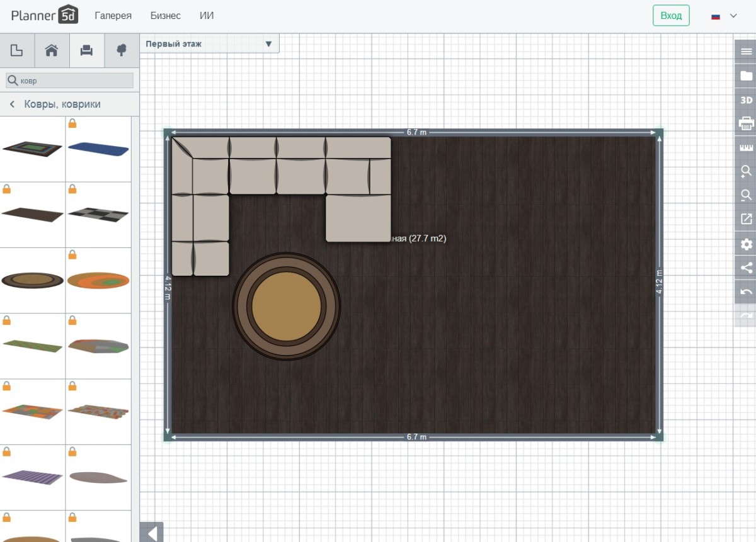The width and height of the screenshot is (756, 542).
Task: Open the Галерея menu
Action: point(113,16)
